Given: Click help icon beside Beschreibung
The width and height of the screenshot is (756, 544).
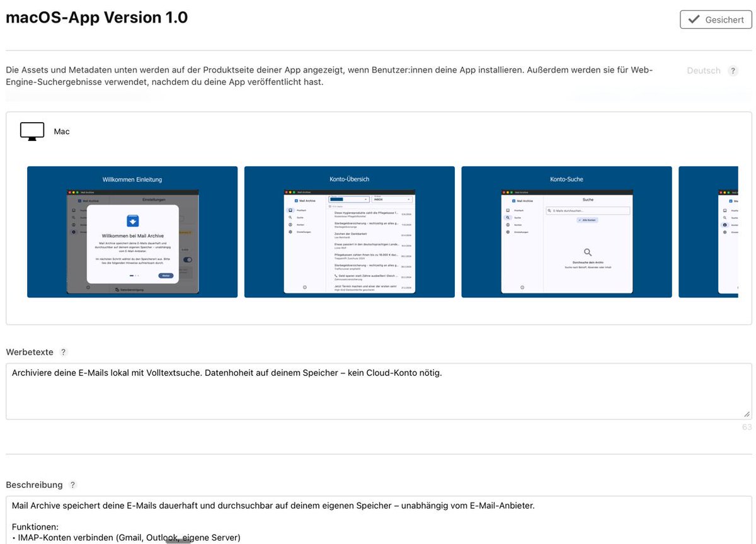Looking at the screenshot, I should pyautogui.click(x=72, y=485).
